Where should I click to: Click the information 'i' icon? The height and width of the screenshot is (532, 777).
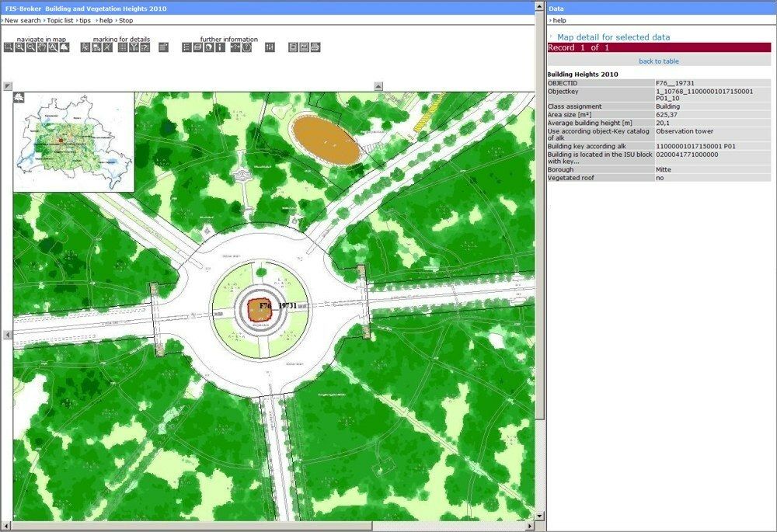(220, 47)
